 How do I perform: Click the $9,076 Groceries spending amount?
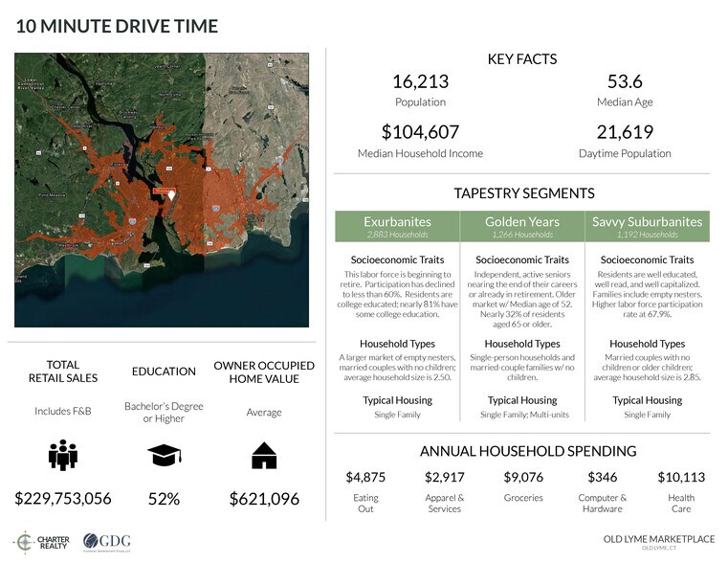[x=523, y=477]
